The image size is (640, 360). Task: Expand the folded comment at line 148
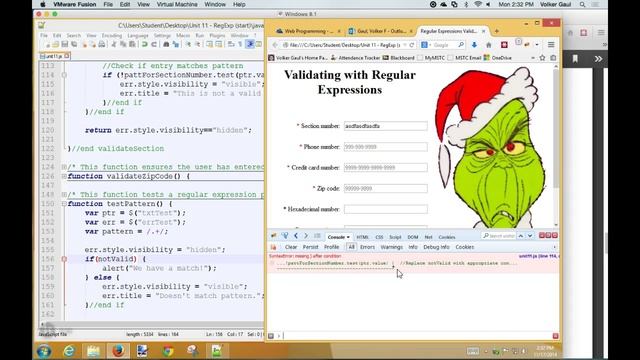[x=64, y=195]
